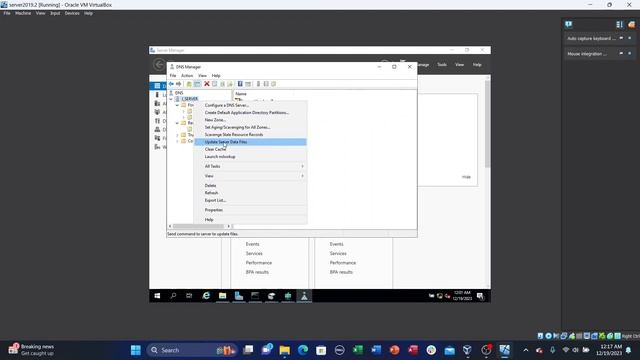This screenshot has height=360, width=640.
Task: Select the CSERVER tree node
Action: click(x=190, y=99)
